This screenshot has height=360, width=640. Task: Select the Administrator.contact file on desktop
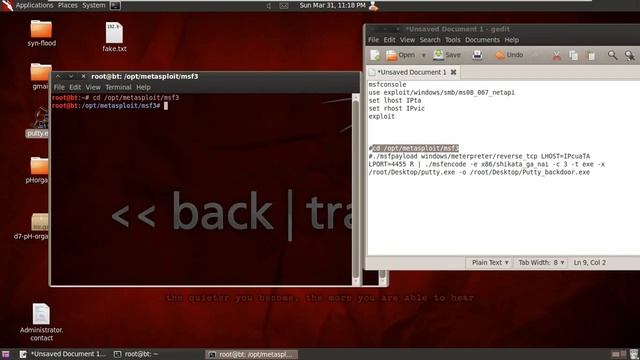pyautogui.click(x=41, y=322)
